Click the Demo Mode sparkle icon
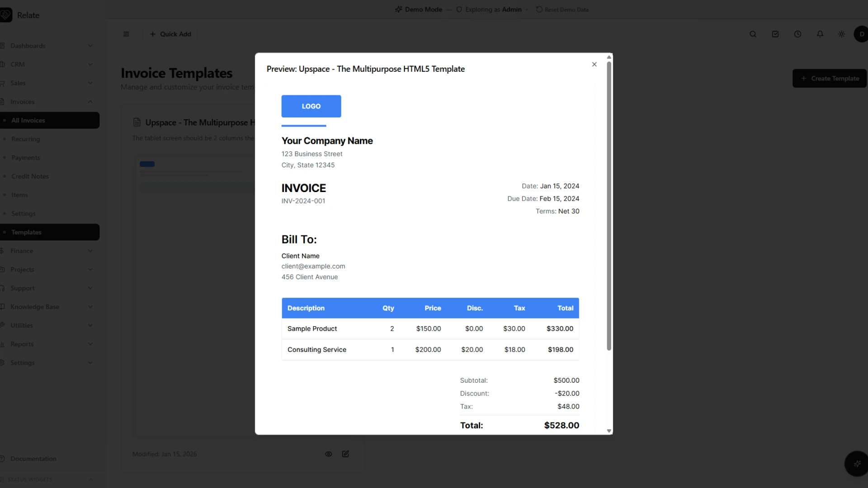This screenshot has height=488, width=868. tap(398, 9)
